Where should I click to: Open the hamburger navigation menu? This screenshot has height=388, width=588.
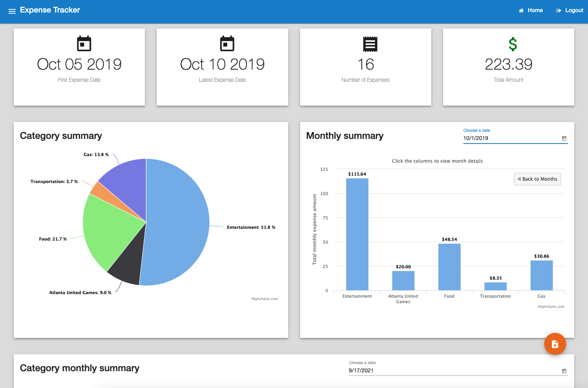tap(12, 11)
